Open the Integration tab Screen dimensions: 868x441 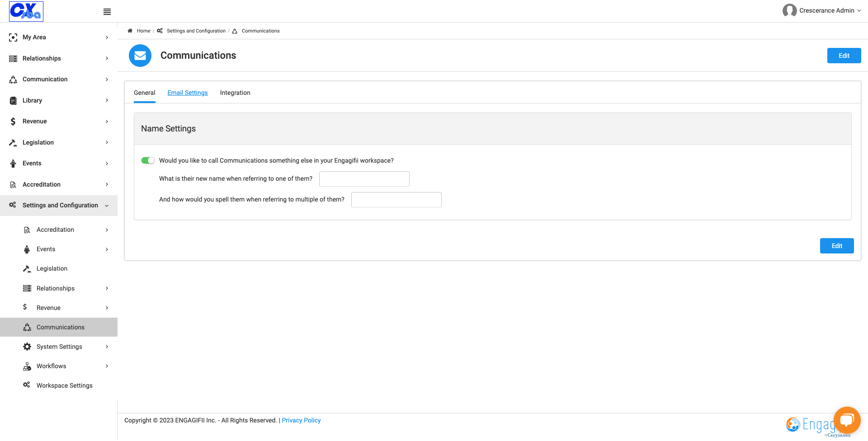[x=235, y=93]
